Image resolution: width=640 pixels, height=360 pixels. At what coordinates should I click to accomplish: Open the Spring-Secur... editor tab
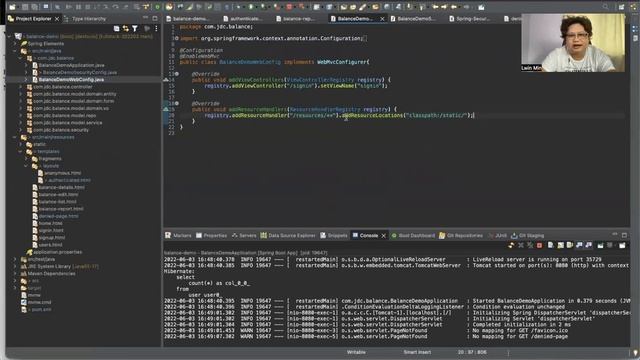[x=469, y=19]
